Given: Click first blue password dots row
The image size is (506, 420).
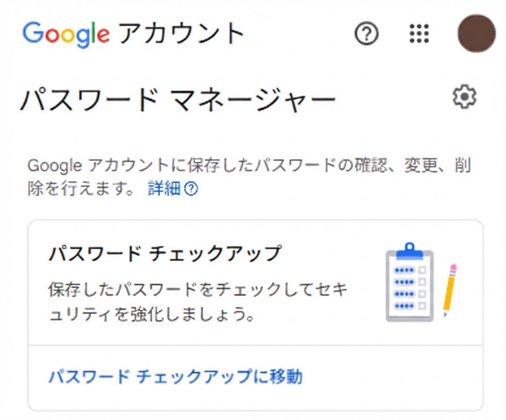Looking at the screenshot, I should (x=404, y=270).
